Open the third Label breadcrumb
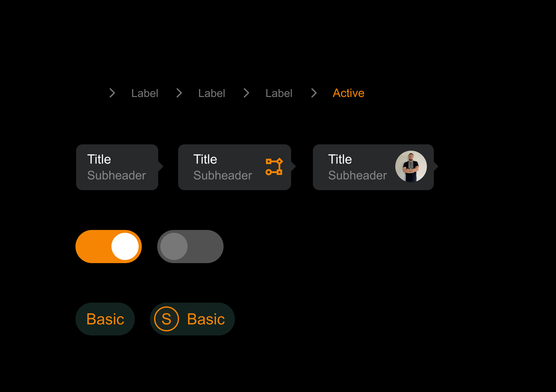 tap(279, 93)
